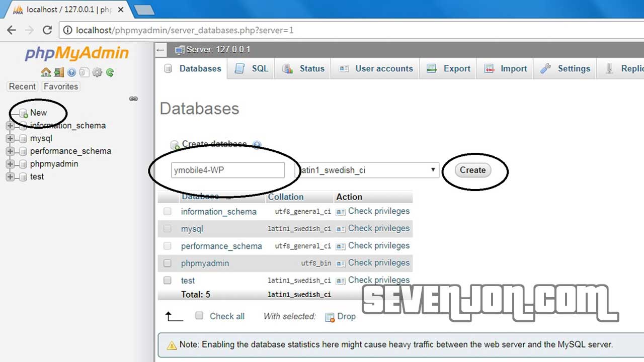Open information_schema link in databases table
The width and height of the screenshot is (644, 362).
pos(219,212)
